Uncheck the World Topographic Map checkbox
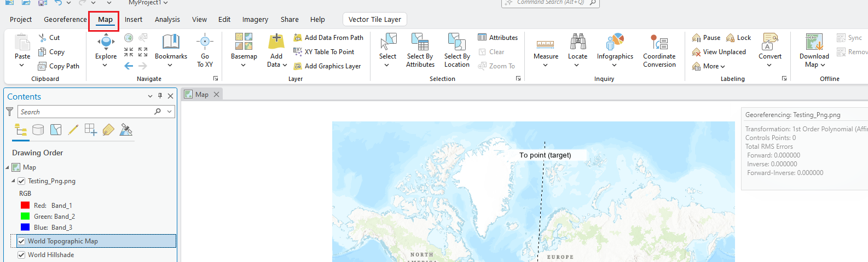Viewport: 868px width, 262px height. click(21, 241)
